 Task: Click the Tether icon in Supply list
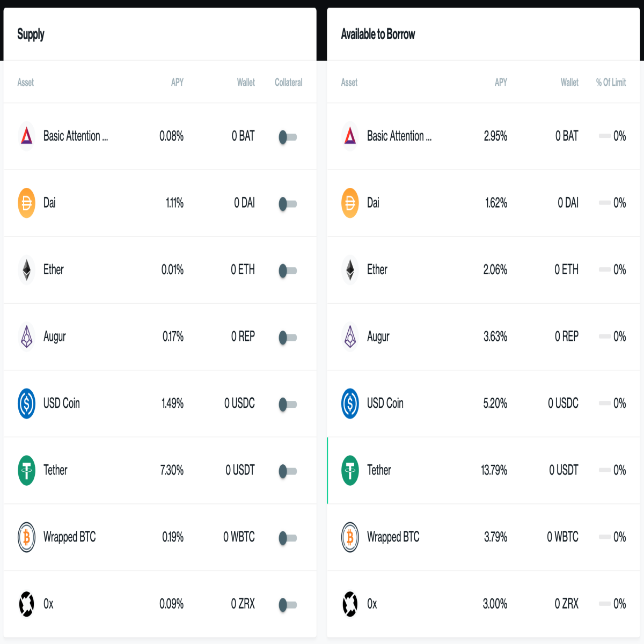click(x=26, y=470)
